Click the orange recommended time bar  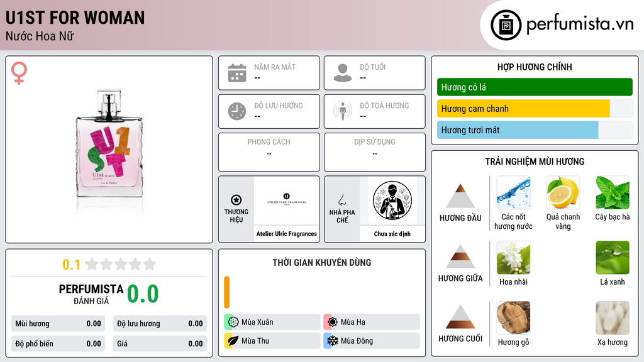click(x=226, y=292)
